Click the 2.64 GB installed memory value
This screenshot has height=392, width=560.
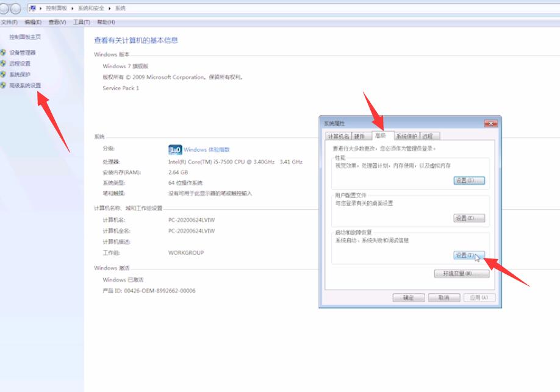178,173
